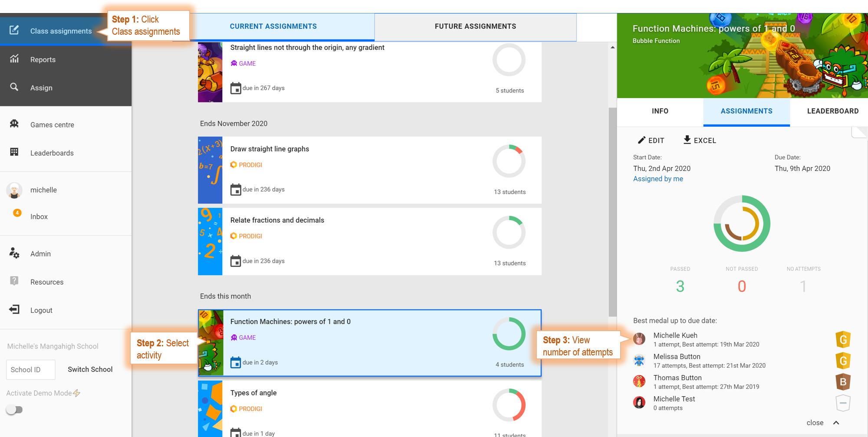Click thumbnail of Types of angle
Viewport: 868px width, 437px height.
click(x=210, y=409)
